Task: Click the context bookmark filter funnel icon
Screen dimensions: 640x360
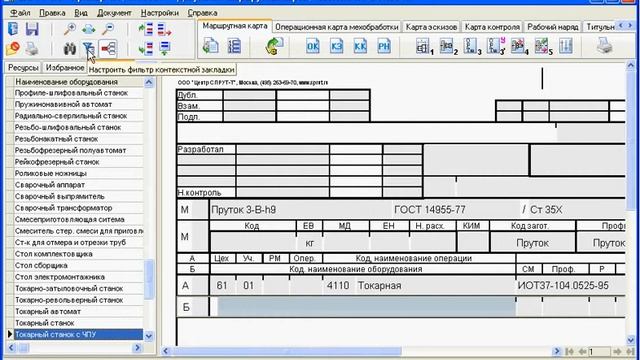Action: click(x=89, y=49)
